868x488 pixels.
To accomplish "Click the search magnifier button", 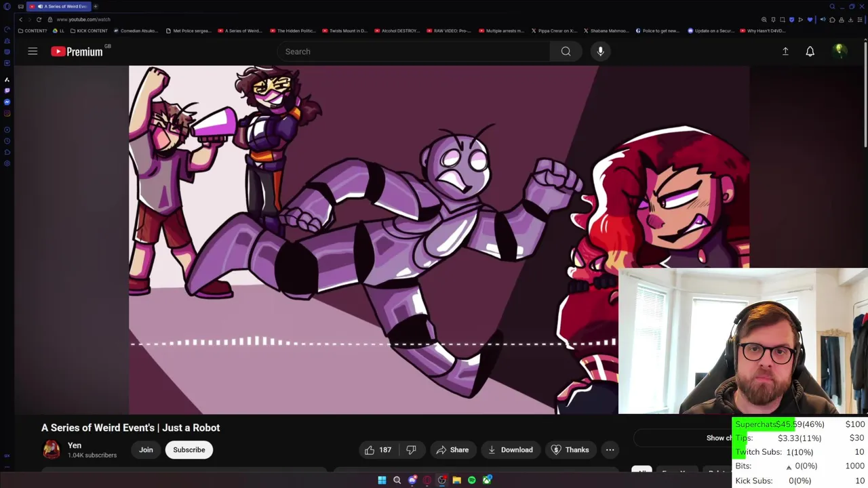I will 566,52.
